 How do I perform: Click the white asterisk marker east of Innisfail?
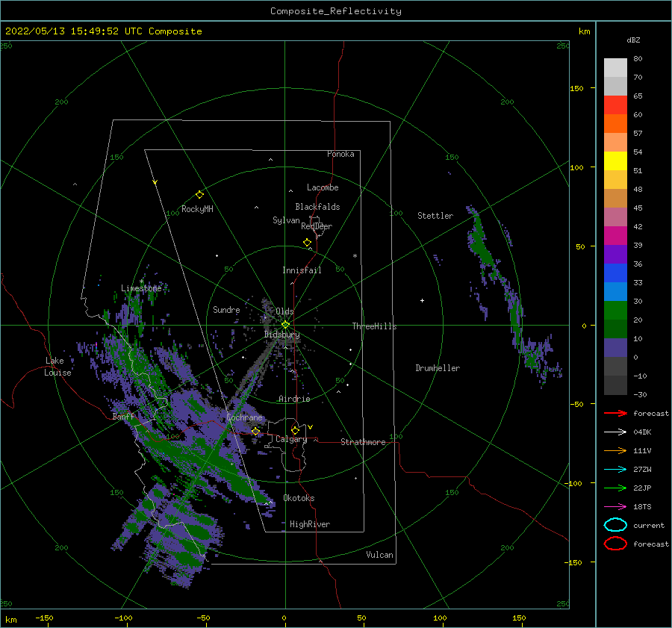point(355,256)
